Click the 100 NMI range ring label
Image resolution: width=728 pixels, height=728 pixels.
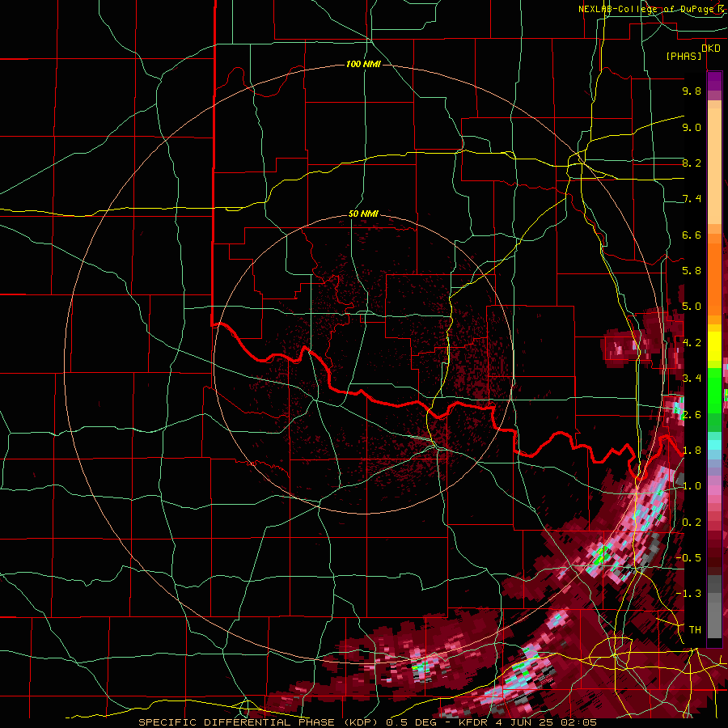[363, 64]
